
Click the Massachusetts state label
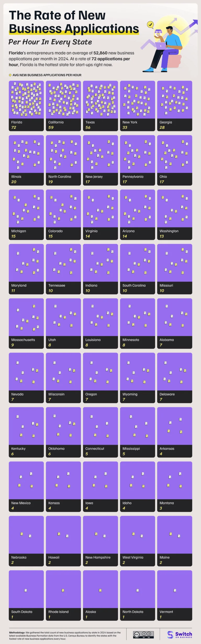(x=23, y=340)
